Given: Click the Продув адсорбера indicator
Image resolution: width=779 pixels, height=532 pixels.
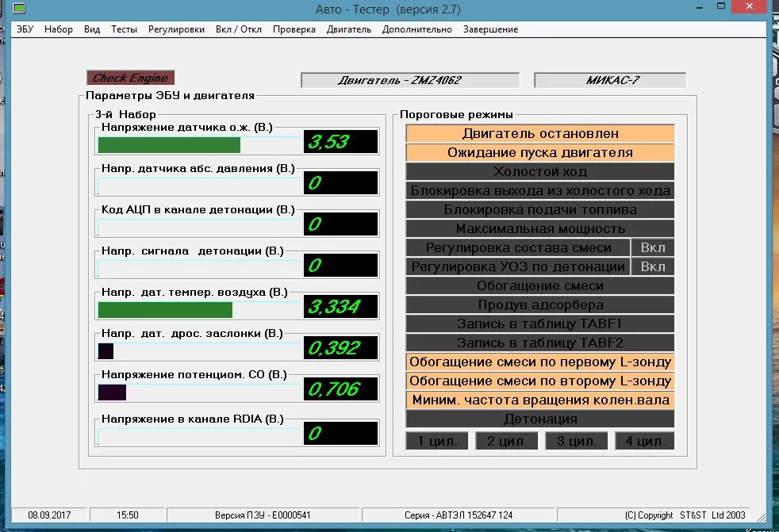Looking at the screenshot, I should pos(540,305).
